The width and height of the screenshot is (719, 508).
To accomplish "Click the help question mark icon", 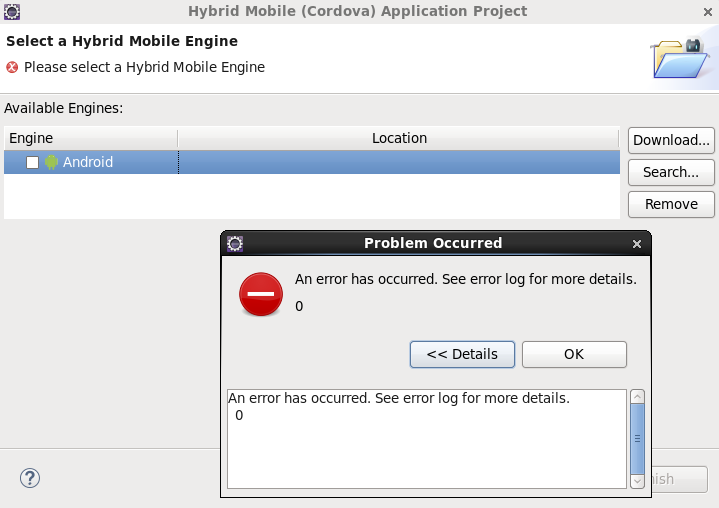I will 30,478.
